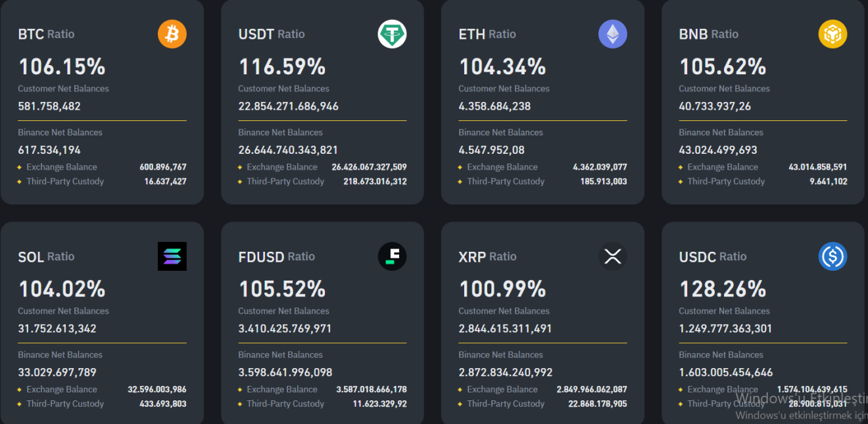Image resolution: width=868 pixels, height=424 pixels.
Task: Click the SOL Customer Net Balances amount
Action: 57,328
